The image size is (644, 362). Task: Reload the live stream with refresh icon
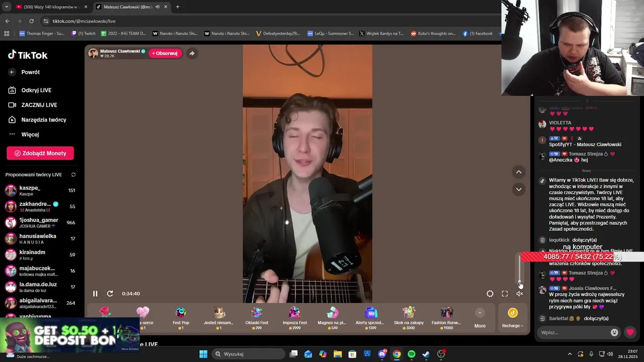pos(110,294)
